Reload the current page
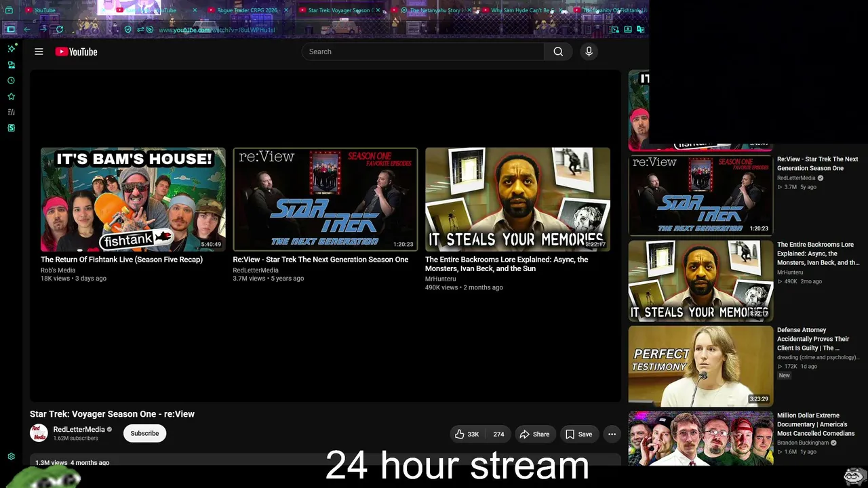Image resolution: width=868 pixels, height=488 pixels. (60, 30)
